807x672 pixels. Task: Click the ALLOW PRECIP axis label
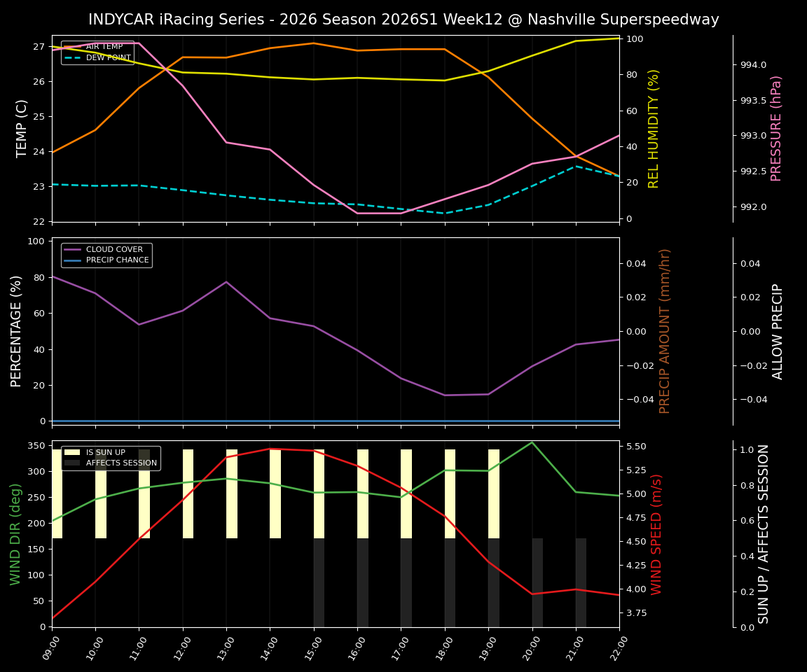777,329
